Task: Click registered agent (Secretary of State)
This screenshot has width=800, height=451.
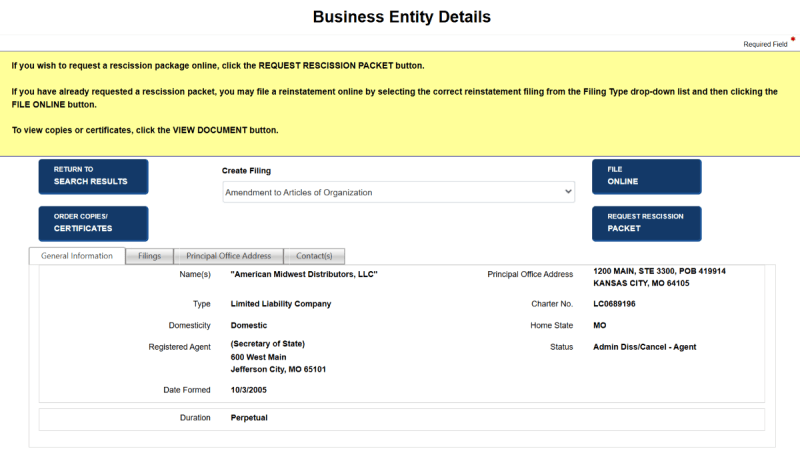Action: point(267,344)
